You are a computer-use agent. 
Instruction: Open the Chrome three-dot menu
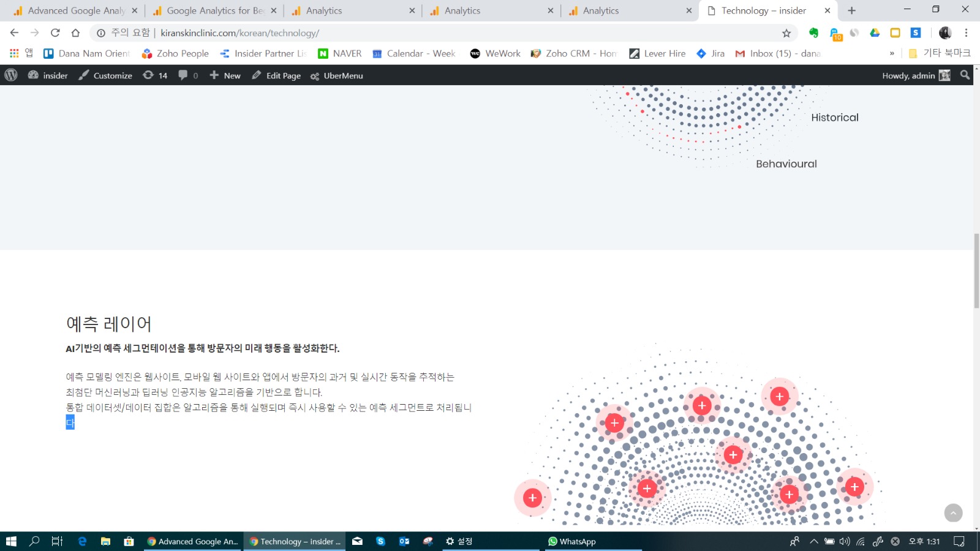966,33
